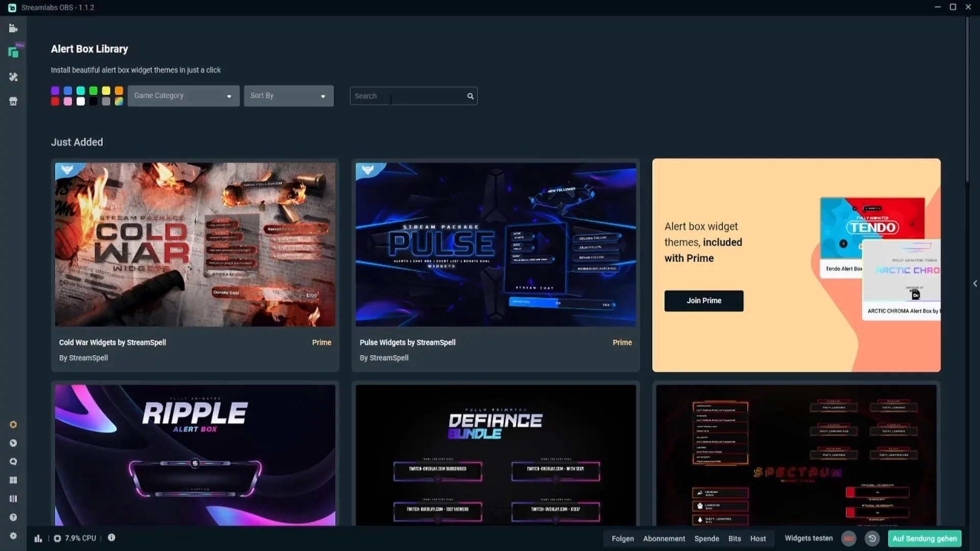Click Cold War Widgets by StreamSpell title
Viewport: 980px width, 551px height.
112,342
